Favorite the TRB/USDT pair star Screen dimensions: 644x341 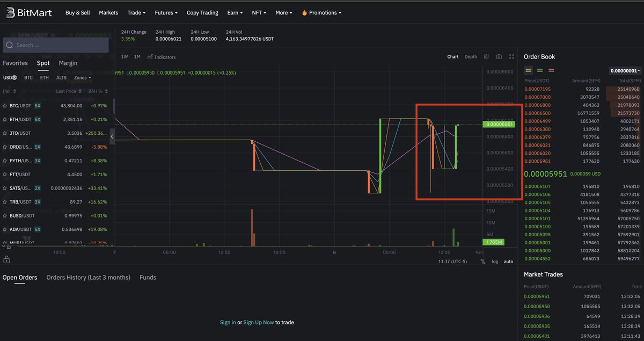point(5,202)
